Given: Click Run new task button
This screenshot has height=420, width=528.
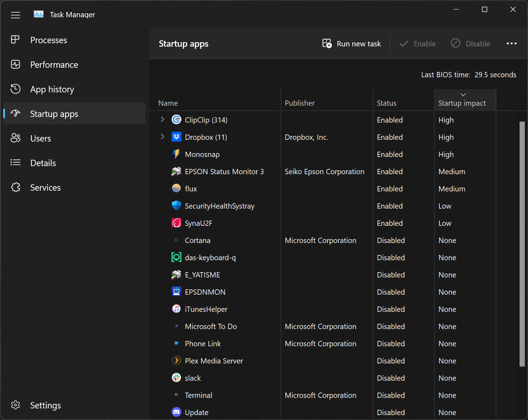Looking at the screenshot, I should pyautogui.click(x=352, y=44).
